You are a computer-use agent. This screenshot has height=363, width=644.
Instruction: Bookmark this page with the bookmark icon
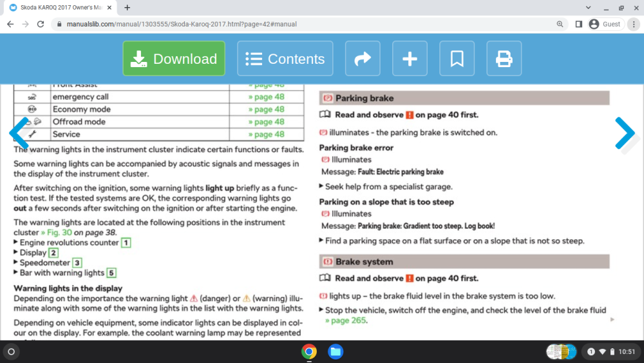coord(457,59)
